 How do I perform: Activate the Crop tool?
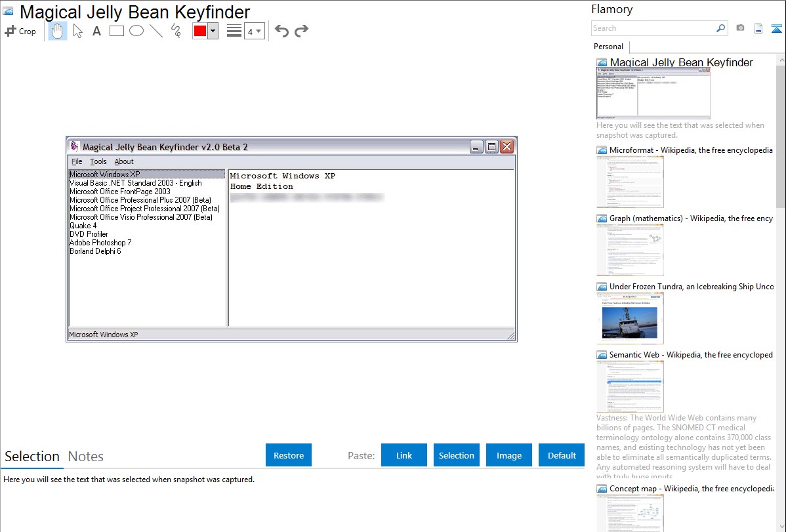click(20, 31)
